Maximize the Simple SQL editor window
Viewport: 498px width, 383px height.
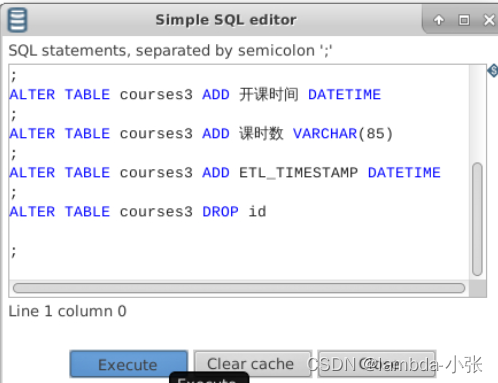coord(464,20)
